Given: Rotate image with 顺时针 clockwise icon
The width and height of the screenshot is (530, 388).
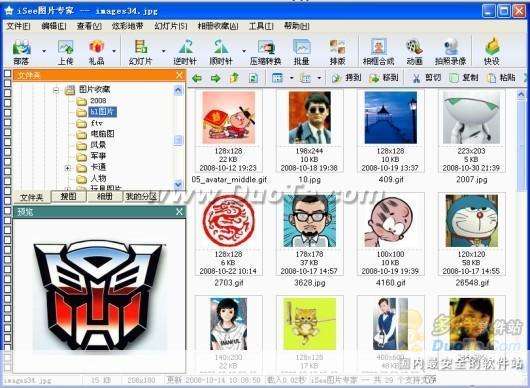Looking at the screenshot, I should (x=221, y=52).
